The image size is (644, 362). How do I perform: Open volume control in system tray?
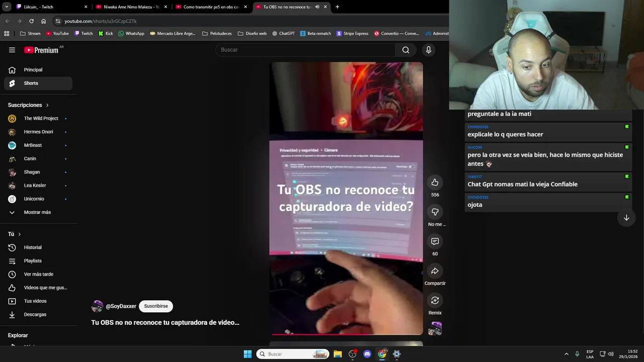610,354
